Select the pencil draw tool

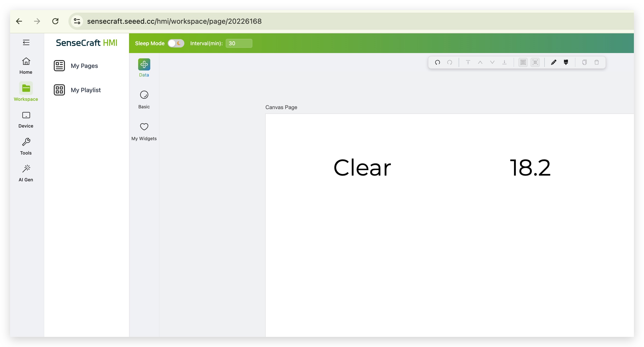[x=554, y=62]
